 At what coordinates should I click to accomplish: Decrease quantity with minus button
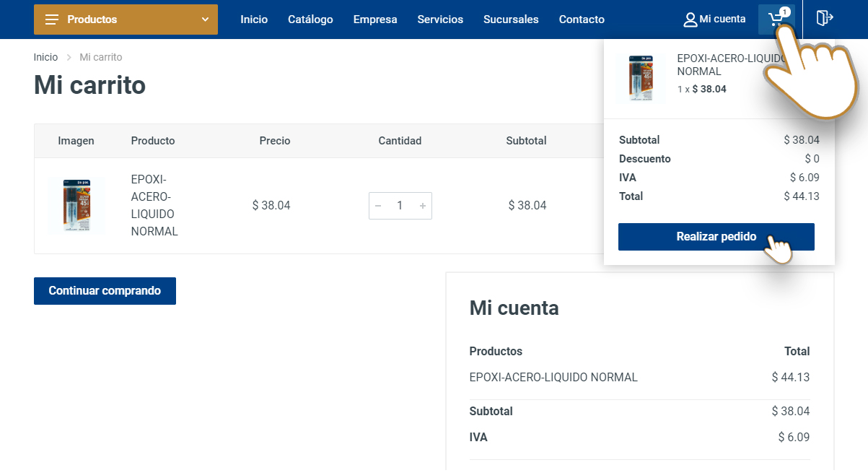coord(378,206)
